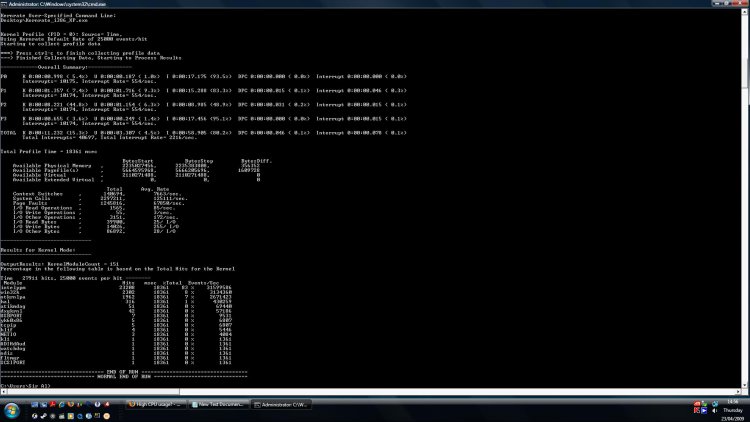Click the 'Overall Summary' heading line

click(x=66, y=67)
